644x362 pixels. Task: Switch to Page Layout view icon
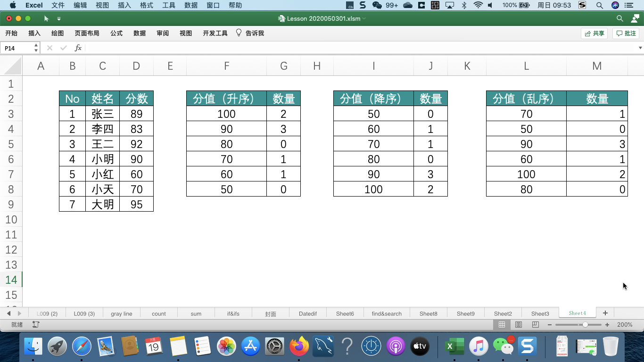coord(519,325)
